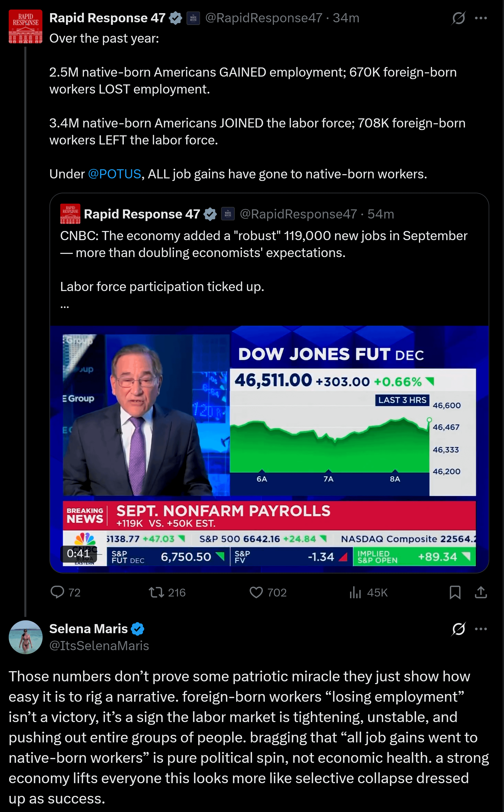Open more options menu on top tweet
504x812 pixels.
tap(481, 18)
